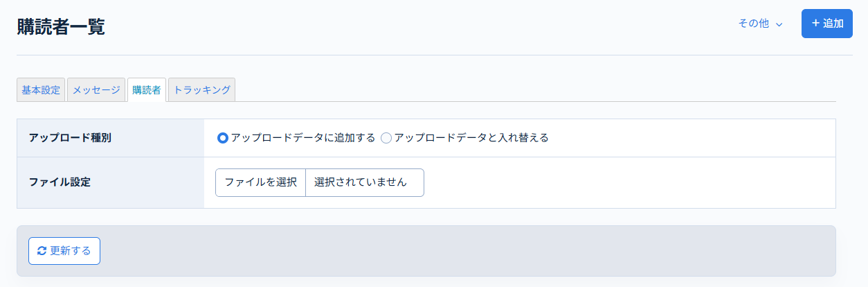
Task: Click the plus icon on 追加 button
Action: tap(815, 24)
